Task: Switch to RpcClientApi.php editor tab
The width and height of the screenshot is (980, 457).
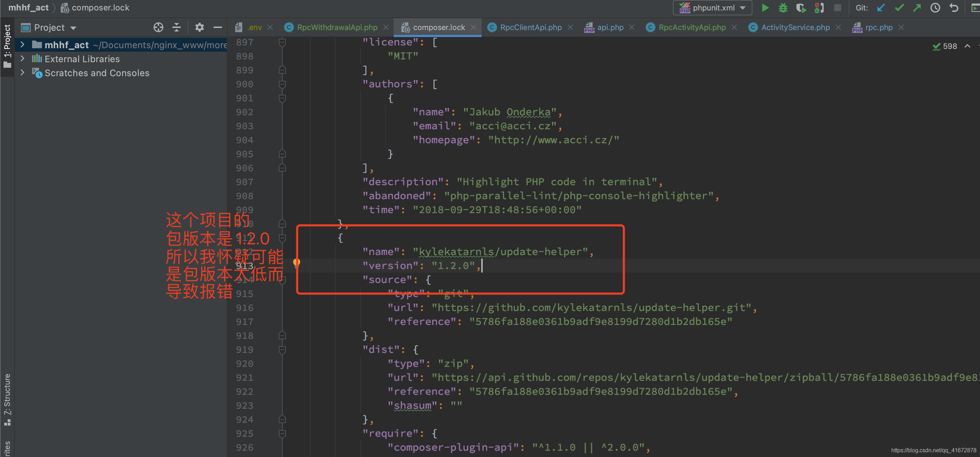Action: click(x=531, y=27)
